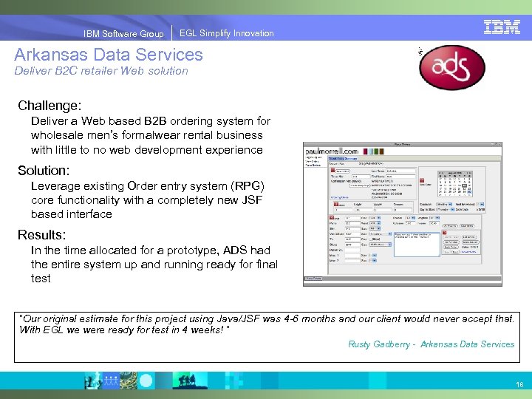Click the chess pieces image in footer strip
The height and width of the screenshot is (399, 532).
click(x=93, y=381)
